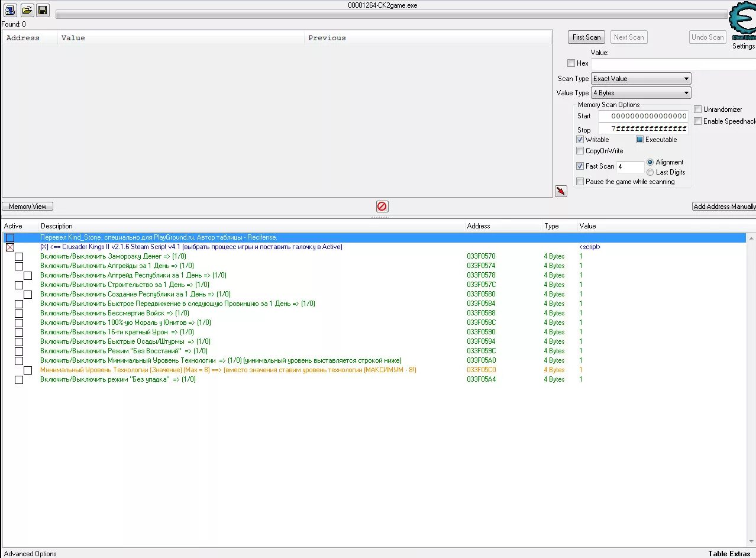The height and width of the screenshot is (558, 756).
Task: Click address 033F05C0
Action: pyautogui.click(x=481, y=370)
